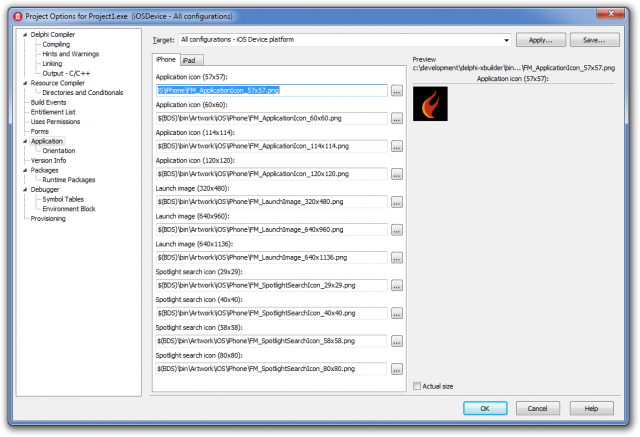The height and width of the screenshot is (437, 640).
Task: Collapse the Delphi Compiler tree node
Action: (25, 35)
